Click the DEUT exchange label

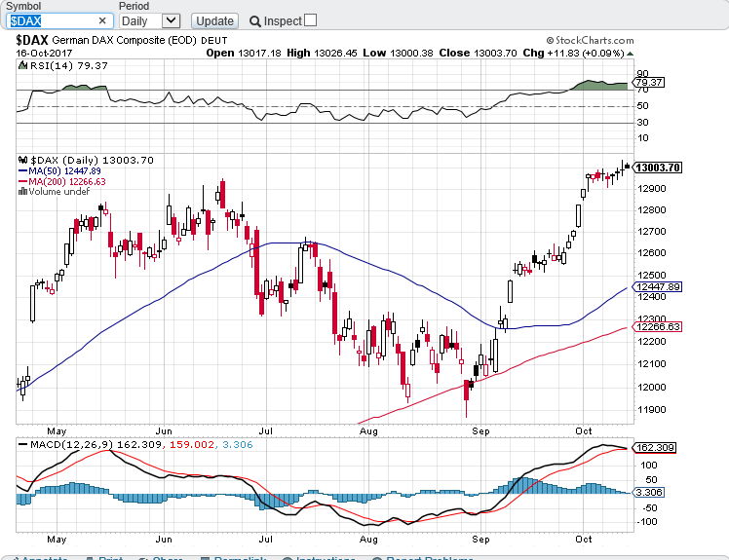pos(214,41)
